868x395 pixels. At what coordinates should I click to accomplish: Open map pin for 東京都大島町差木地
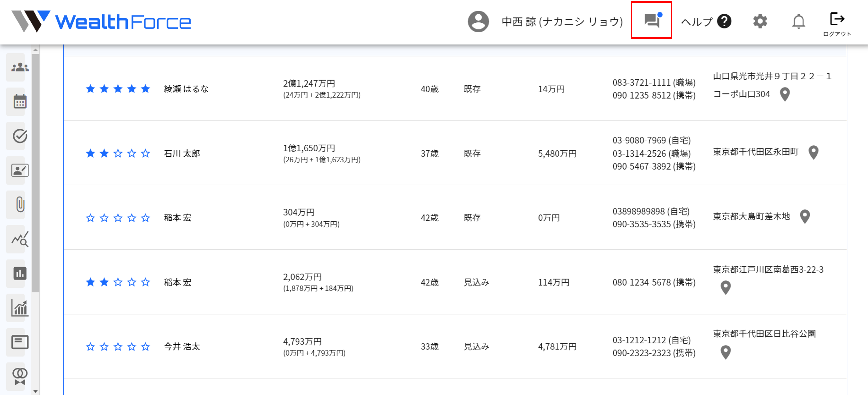tap(805, 217)
